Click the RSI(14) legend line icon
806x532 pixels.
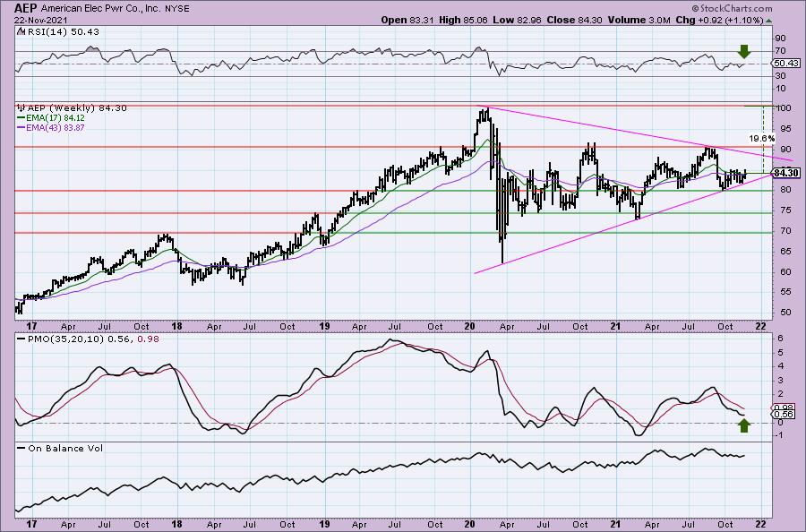coord(20,31)
